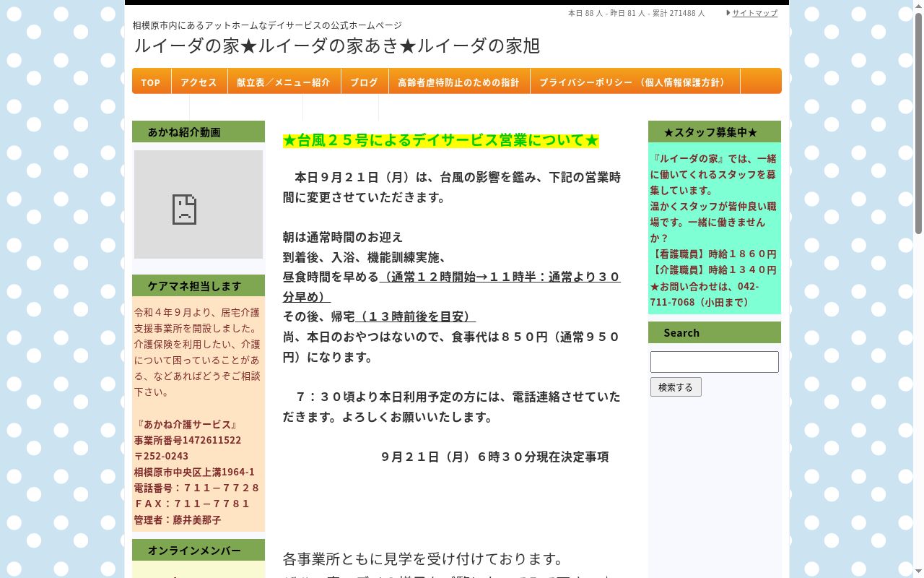Click the address 相模原市中央区上溝1964-1
The width and height of the screenshot is (924, 578).
click(194, 472)
